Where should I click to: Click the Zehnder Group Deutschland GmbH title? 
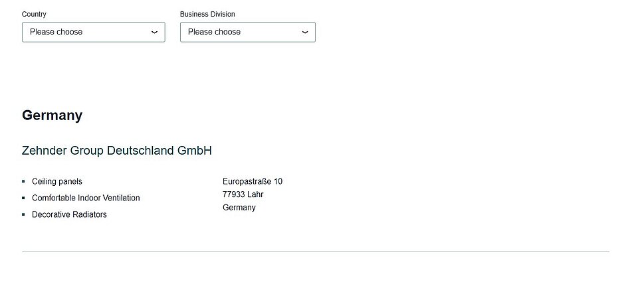pos(117,151)
